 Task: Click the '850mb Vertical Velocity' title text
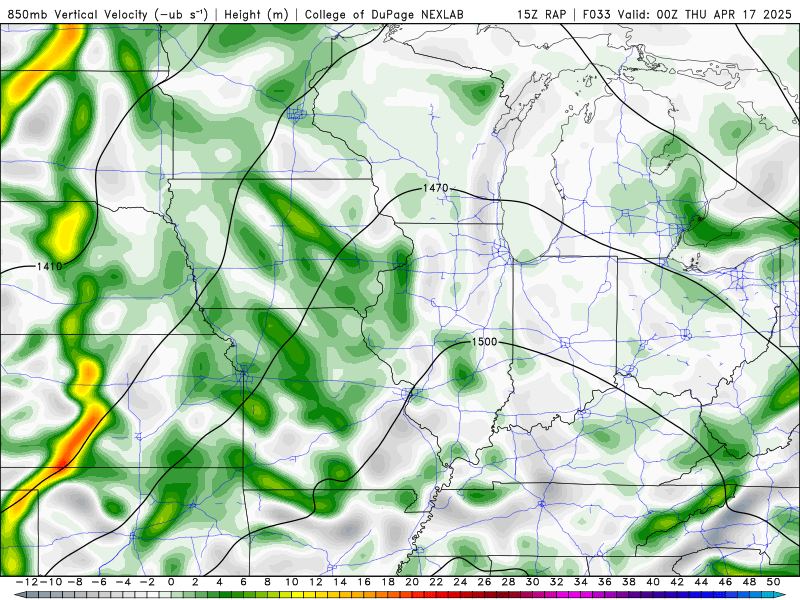(x=78, y=14)
